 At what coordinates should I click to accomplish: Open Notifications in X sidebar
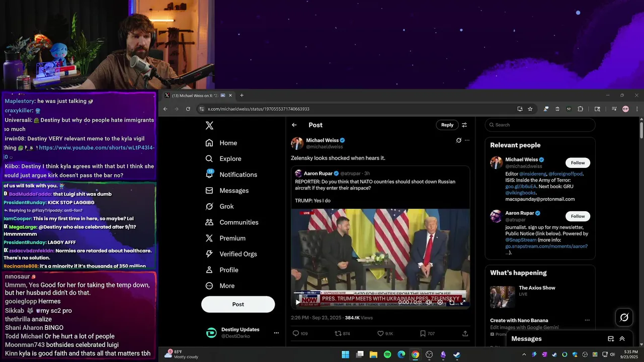[x=231, y=174]
